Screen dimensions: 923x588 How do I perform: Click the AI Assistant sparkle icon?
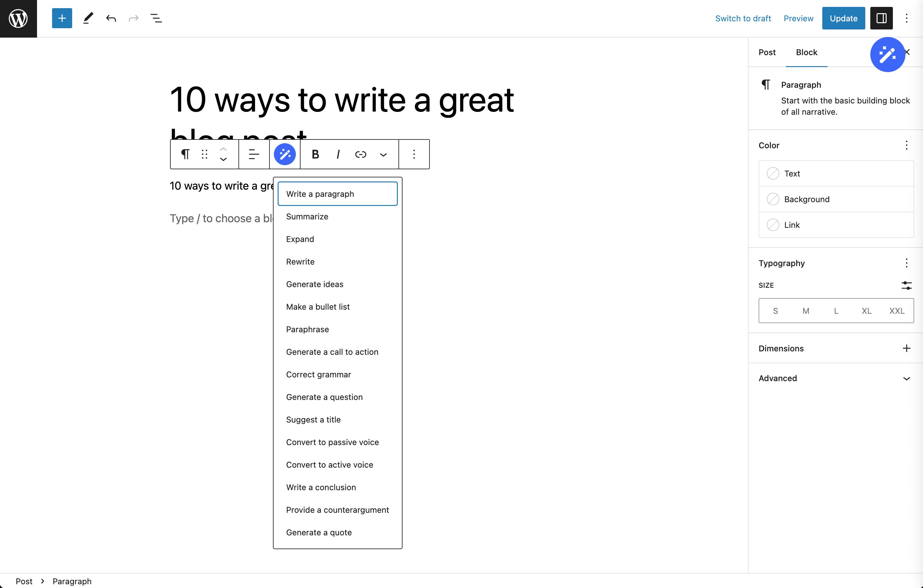click(285, 154)
